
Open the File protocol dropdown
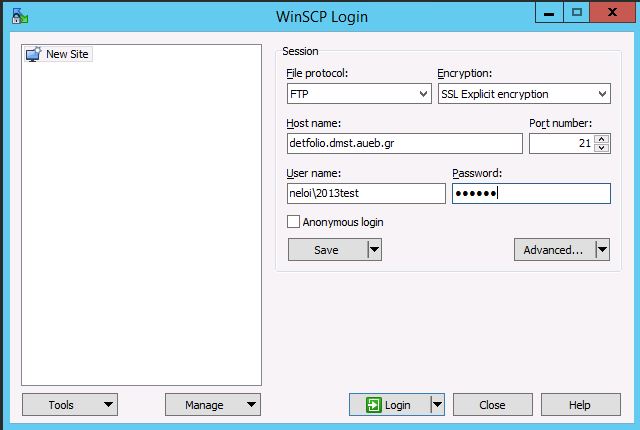click(359, 94)
